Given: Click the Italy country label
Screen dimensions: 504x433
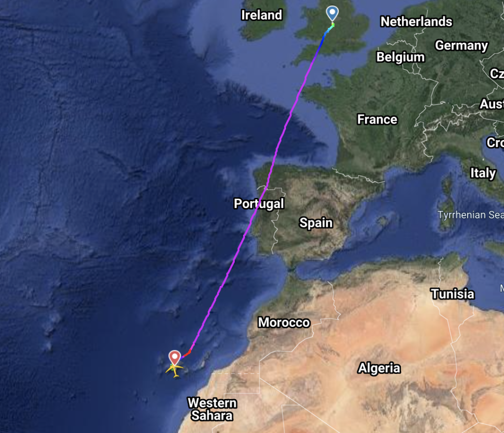Looking at the screenshot, I should pyautogui.click(x=483, y=173).
